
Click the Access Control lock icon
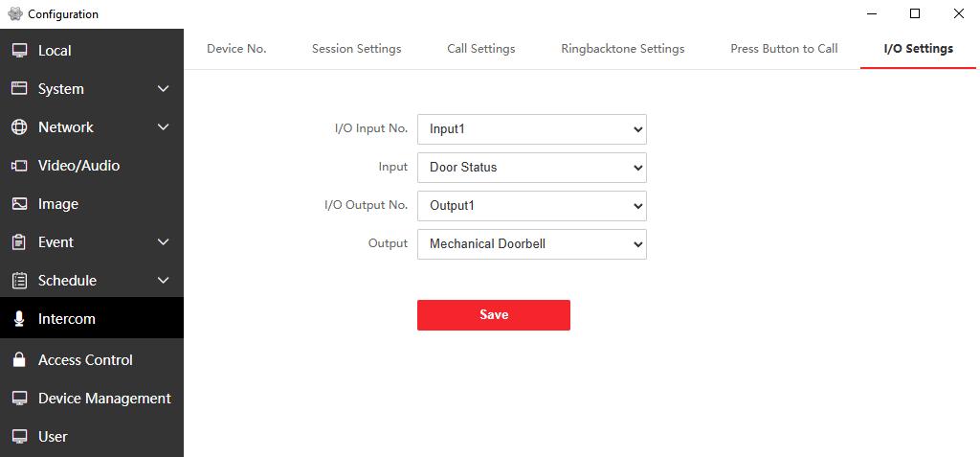coord(19,360)
